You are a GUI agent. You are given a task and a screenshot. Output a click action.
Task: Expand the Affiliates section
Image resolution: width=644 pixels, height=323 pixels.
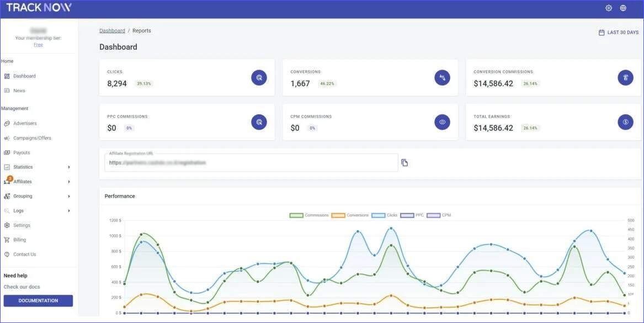23,181
